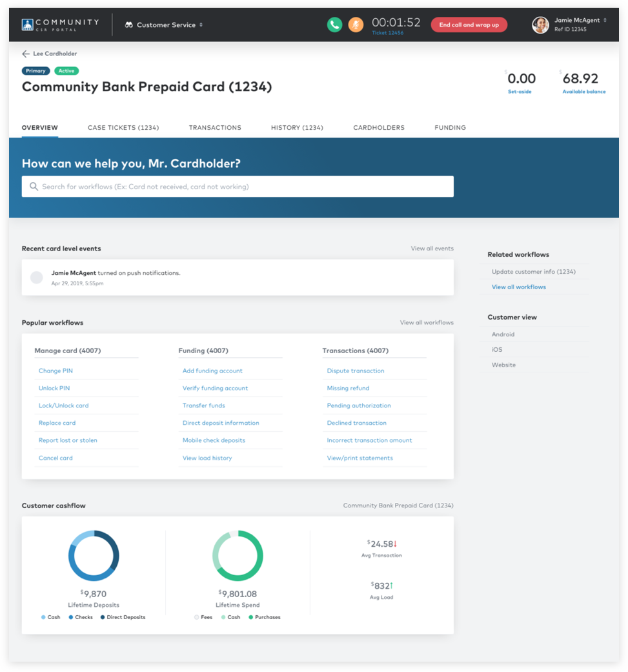This screenshot has width=628, height=672.
Task: Click the Purchases legend color dot
Action: pos(250,618)
